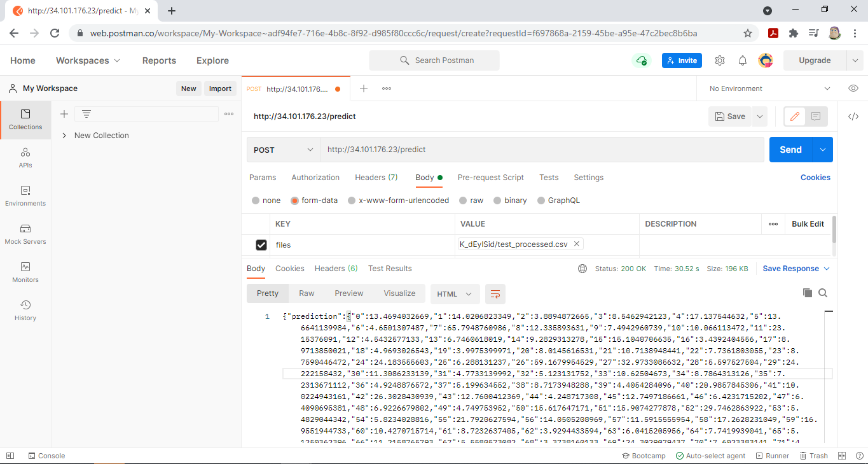Click the request URL input field
This screenshot has width=868, height=464.
[x=541, y=150]
